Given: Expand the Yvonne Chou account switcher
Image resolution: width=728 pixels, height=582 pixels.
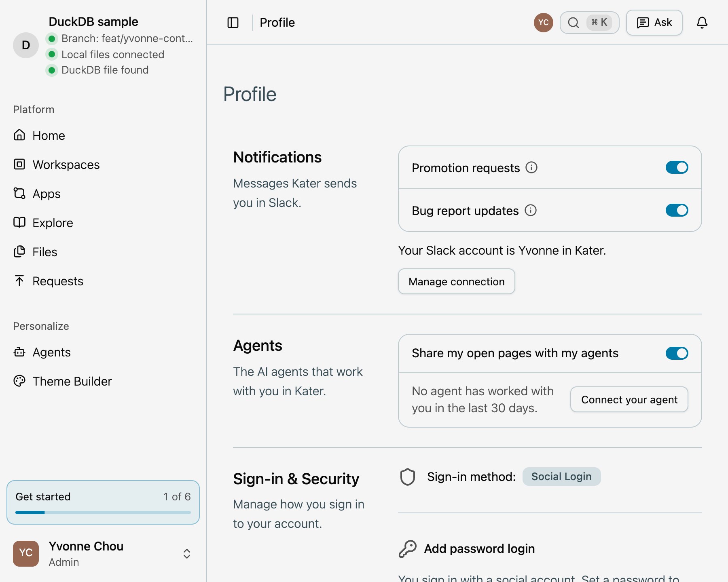Looking at the screenshot, I should [x=187, y=554].
